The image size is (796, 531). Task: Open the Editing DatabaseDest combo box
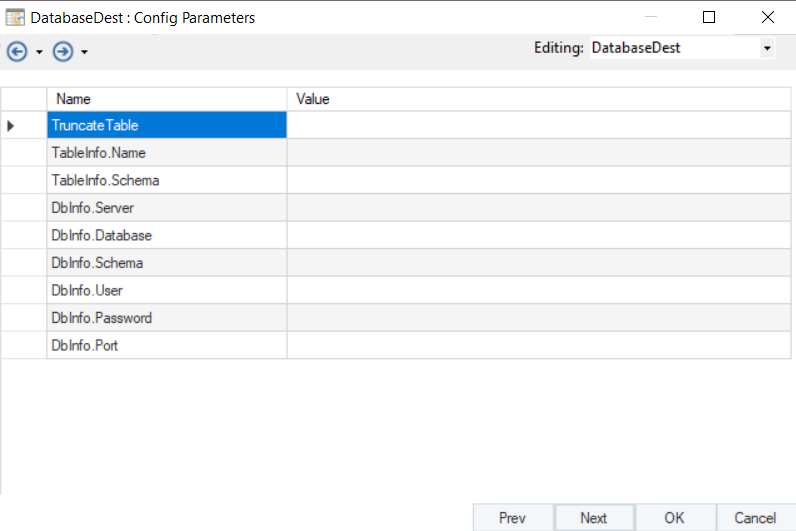767,47
